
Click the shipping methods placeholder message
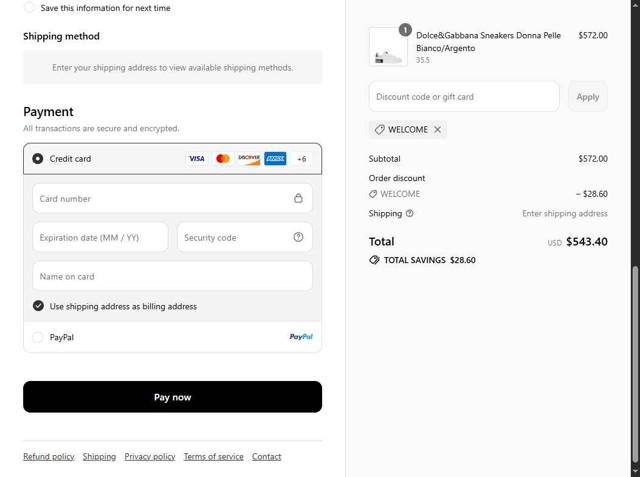172,68
